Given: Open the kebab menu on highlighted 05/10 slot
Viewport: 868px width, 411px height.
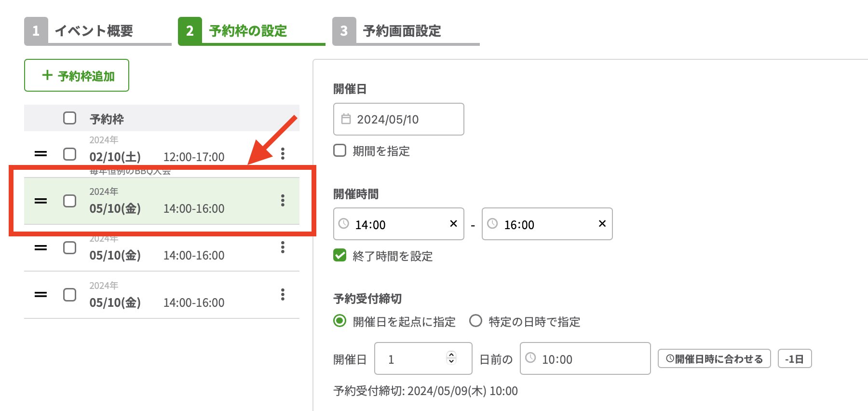Looking at the screenshot, I should coord(283,201).
